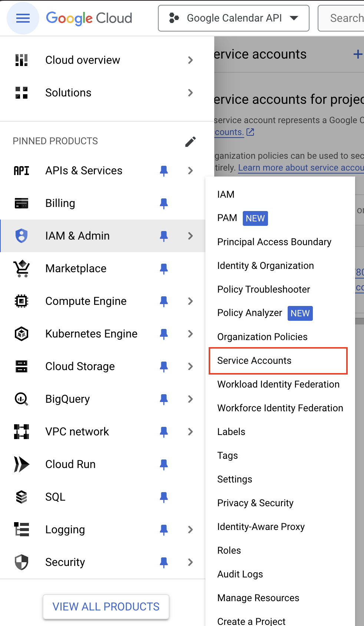The image size is (364, 626).
Task: Click the Billing card icon
Action: [21, 203]
